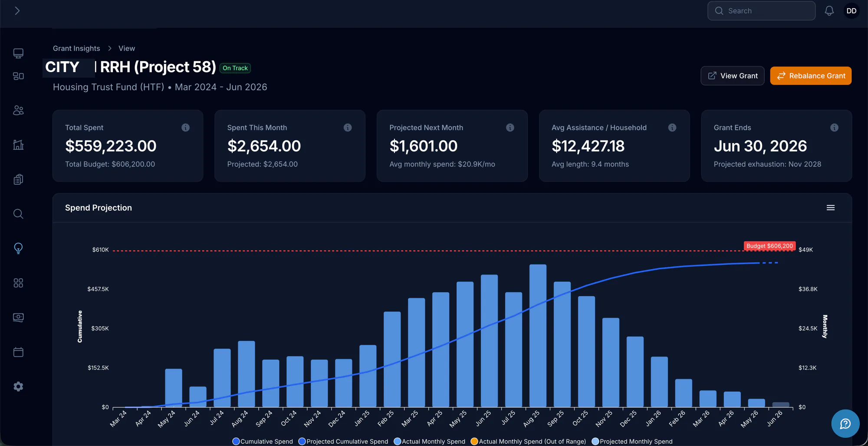The height and width of the screenshot is (446, 868).
Task: Click the external link icon on View Grant
Action: [712, 76]
